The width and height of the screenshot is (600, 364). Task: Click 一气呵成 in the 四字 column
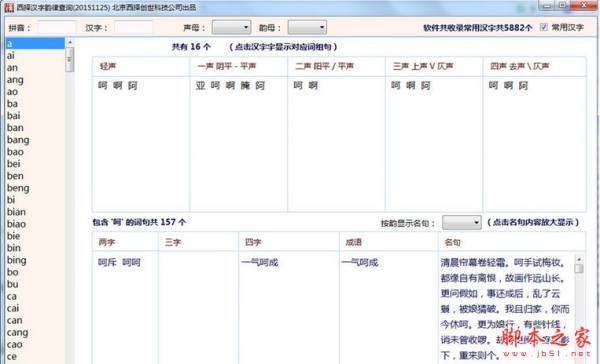tap(260, 263)
